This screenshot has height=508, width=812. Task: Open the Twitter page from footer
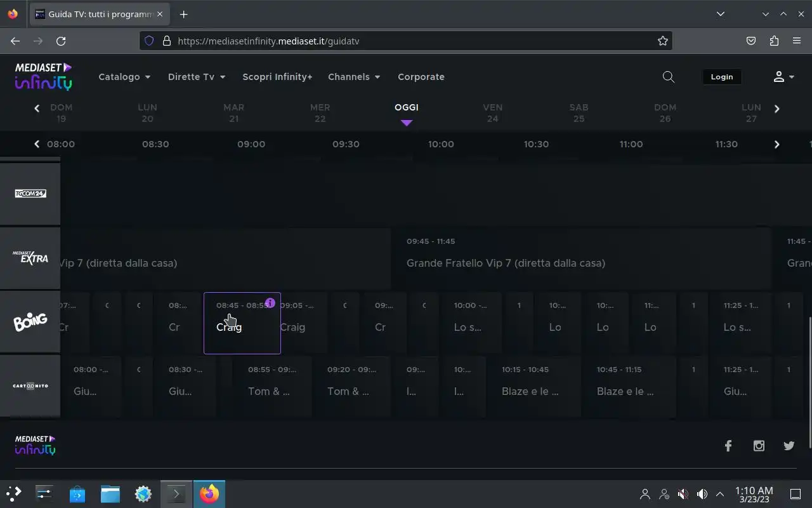[789, 446]
